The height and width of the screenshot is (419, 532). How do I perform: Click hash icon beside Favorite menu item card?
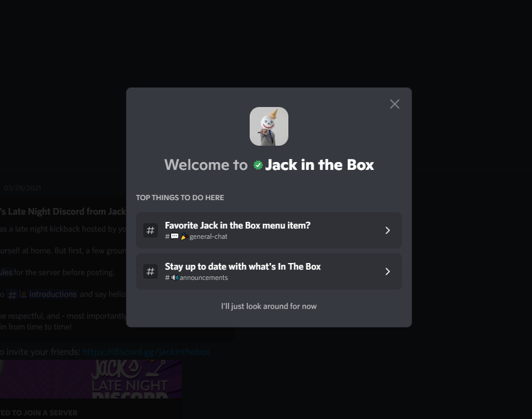point(151,230)
